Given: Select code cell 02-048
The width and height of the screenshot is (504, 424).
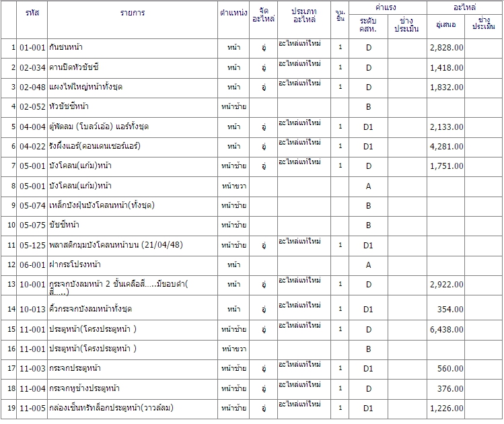Looking at the screenshot, I should coord(32,87).
